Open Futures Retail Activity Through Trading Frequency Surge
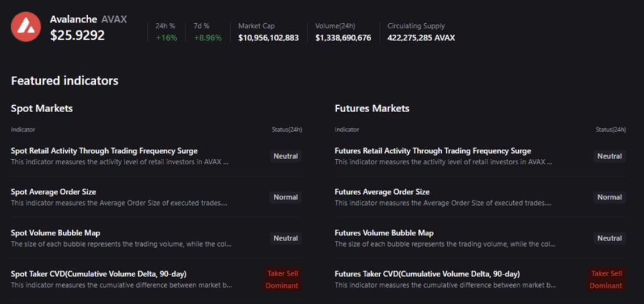644x304 pixels. coord(433,151)
